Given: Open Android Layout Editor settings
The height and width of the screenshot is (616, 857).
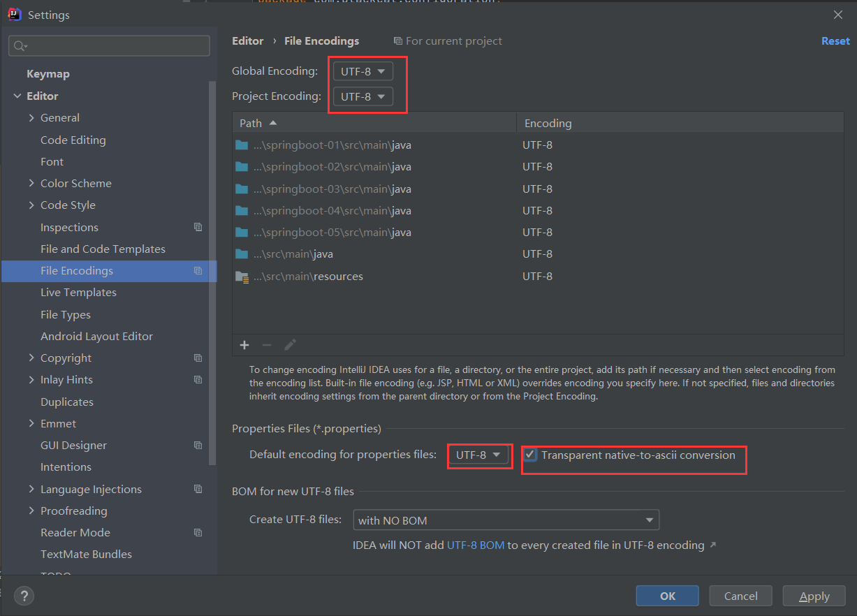Looking at the screenshot, I should pos(96,336).
